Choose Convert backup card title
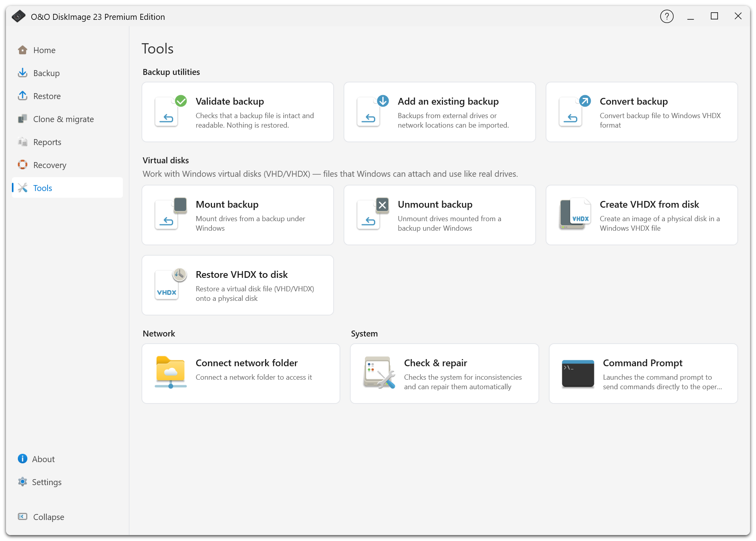 634,101
